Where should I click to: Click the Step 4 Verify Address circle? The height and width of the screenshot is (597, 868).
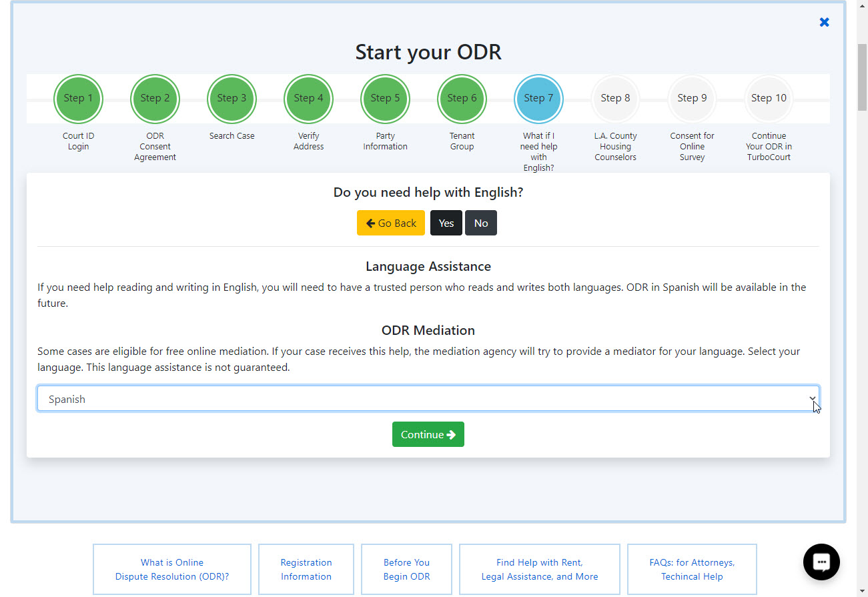click(x=308, y=98)
